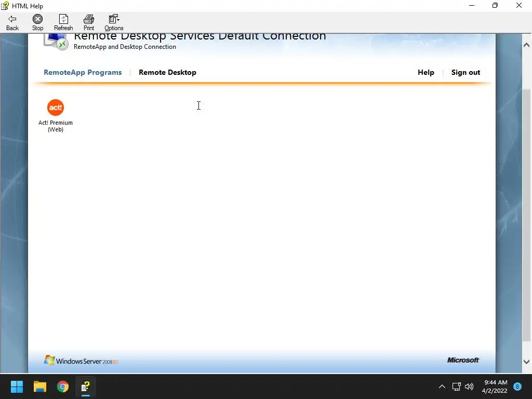The image size is (532, 399).
Task: Click the Microsoft logo in footer
Action: coord(463,360)
